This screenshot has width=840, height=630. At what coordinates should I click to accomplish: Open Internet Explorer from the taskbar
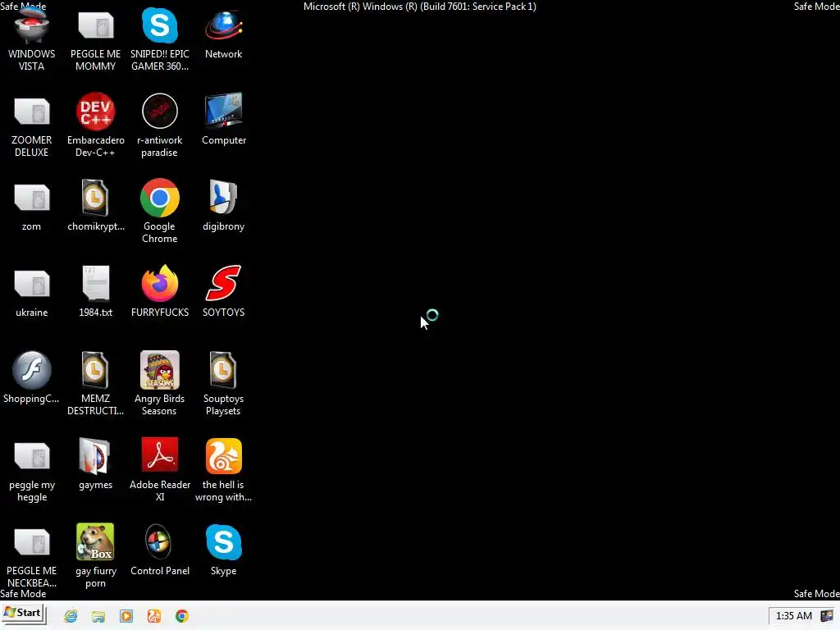click(71, 616)
